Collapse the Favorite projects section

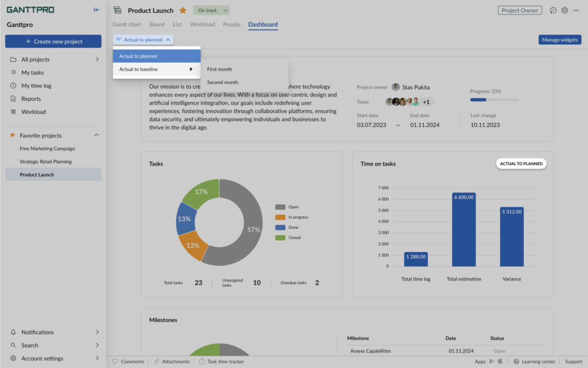click(x=96, y=136)
